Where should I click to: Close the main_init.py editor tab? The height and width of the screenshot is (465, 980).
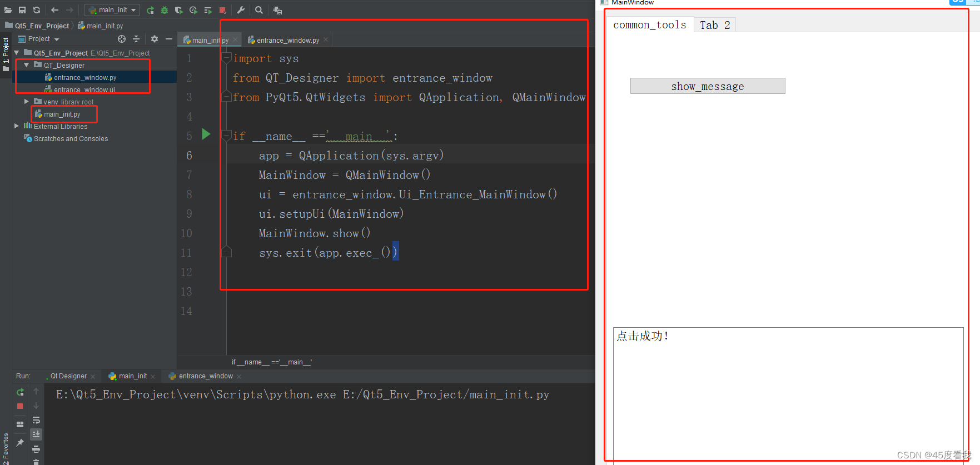(235, 39)
